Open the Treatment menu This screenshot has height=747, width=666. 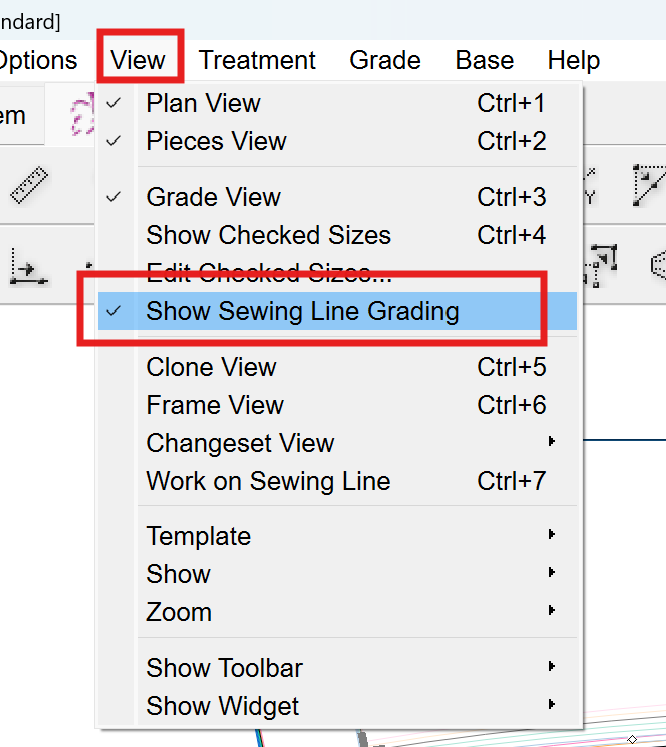tap(257, 60)
